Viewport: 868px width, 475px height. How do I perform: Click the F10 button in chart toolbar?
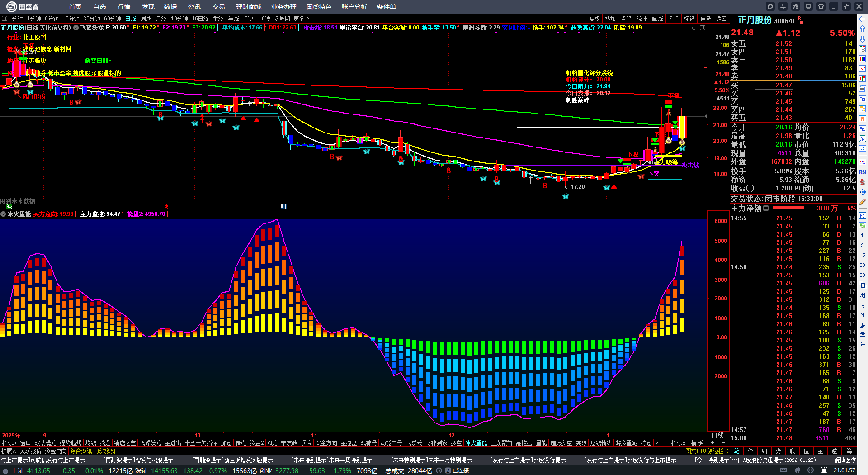click(x=674, y=19)
